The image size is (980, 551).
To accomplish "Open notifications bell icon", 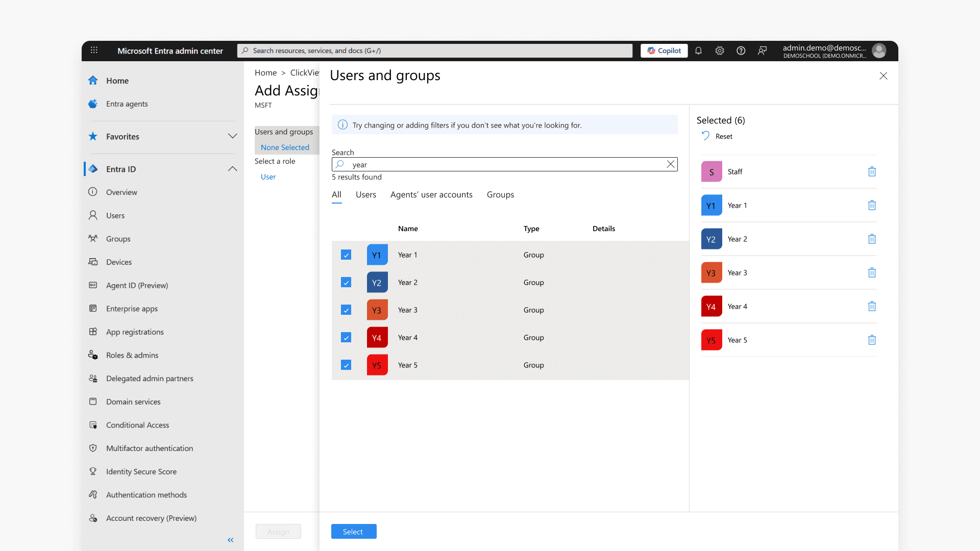I will (698, 51).
